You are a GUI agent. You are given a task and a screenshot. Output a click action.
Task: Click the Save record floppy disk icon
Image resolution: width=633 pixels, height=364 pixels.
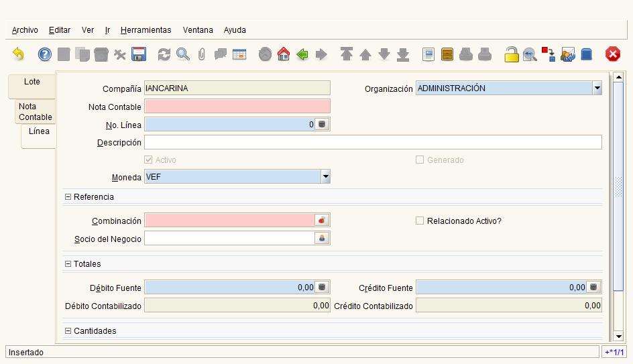point(138,54)
